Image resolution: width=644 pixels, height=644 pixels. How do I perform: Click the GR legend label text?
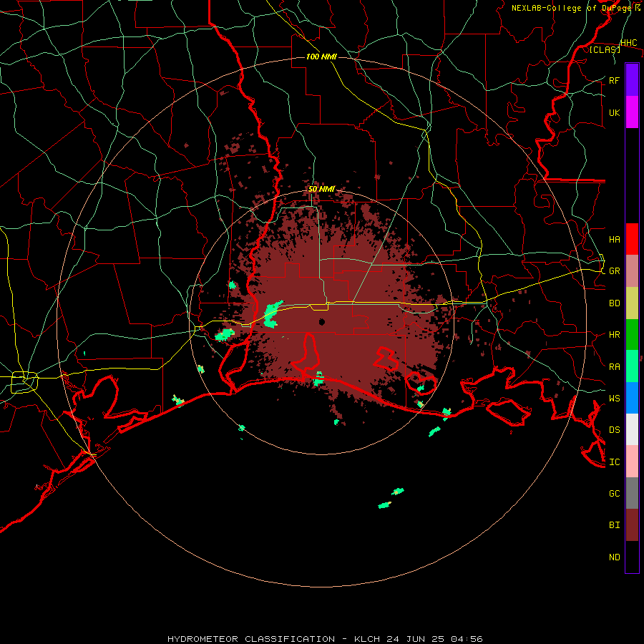pos(615,271)
